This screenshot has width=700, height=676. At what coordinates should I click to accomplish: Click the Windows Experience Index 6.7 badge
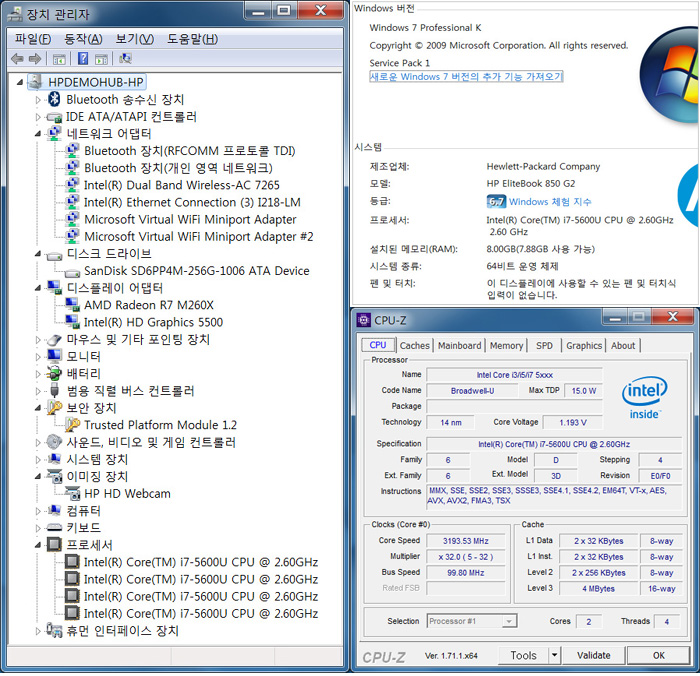(x=496, y=202)
